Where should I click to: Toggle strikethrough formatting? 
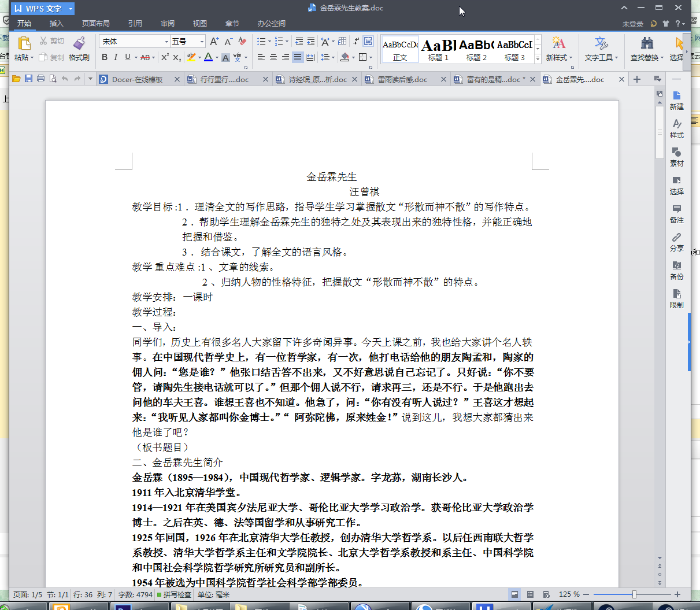[x=145, y=57]
